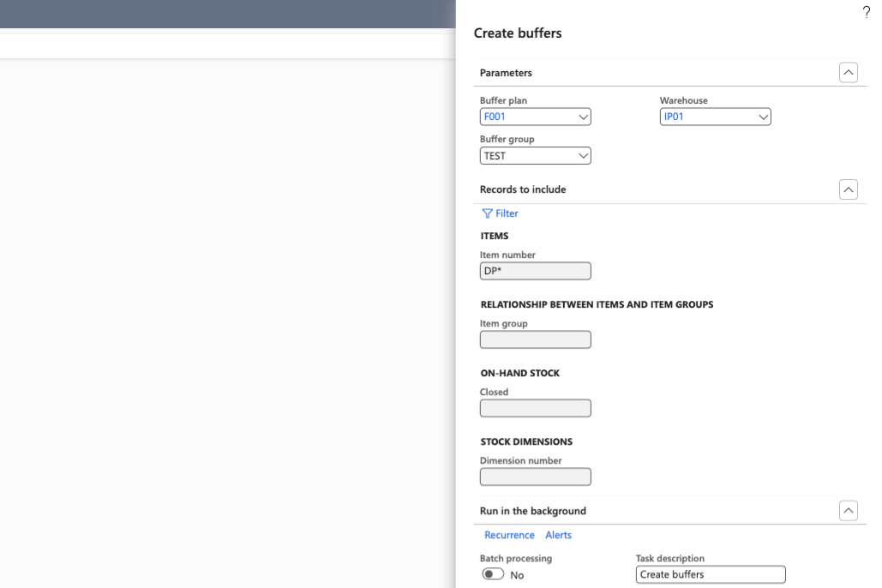Click the Item group field
Screen dimensions: 882x588
535,339
